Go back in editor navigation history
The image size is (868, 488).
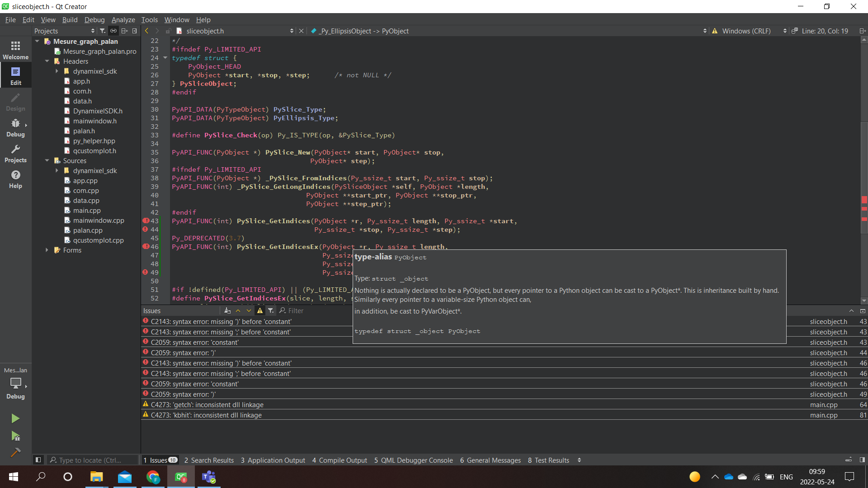pos(146,31)
